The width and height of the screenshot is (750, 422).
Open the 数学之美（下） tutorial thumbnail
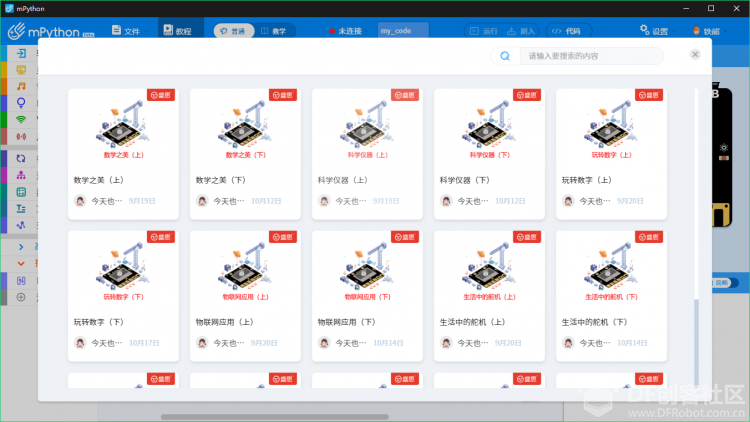(x=245, y=128)
